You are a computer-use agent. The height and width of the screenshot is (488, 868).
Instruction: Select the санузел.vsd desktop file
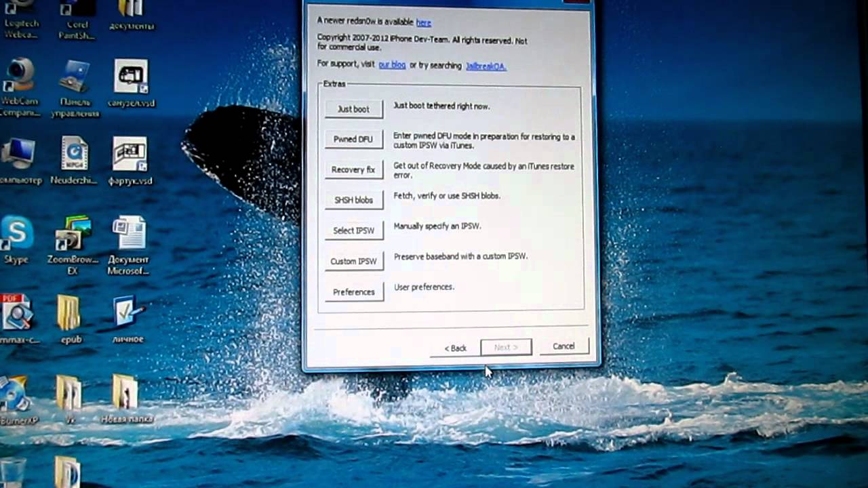[131, 84]
